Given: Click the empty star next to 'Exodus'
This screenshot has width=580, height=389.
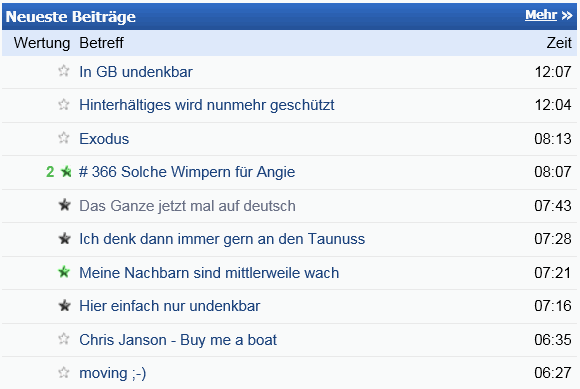Looking at the screenshot, I should coord(64,138).
